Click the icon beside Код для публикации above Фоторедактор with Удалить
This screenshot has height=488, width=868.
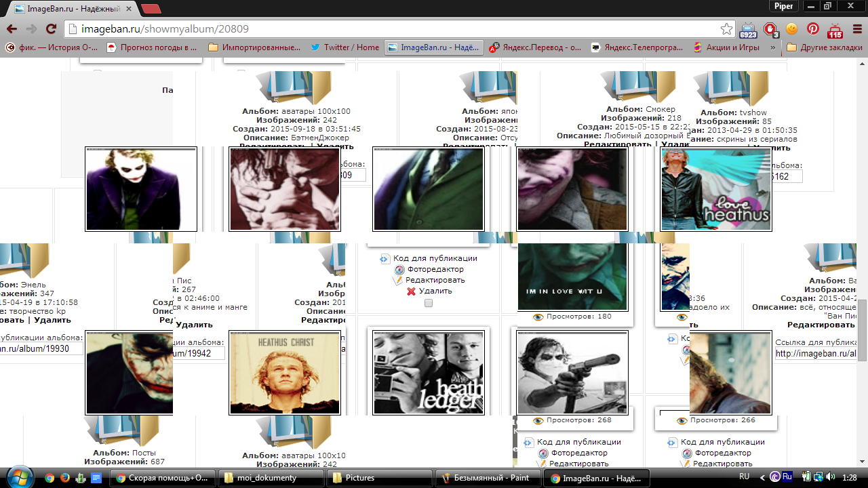click(385, 258)
